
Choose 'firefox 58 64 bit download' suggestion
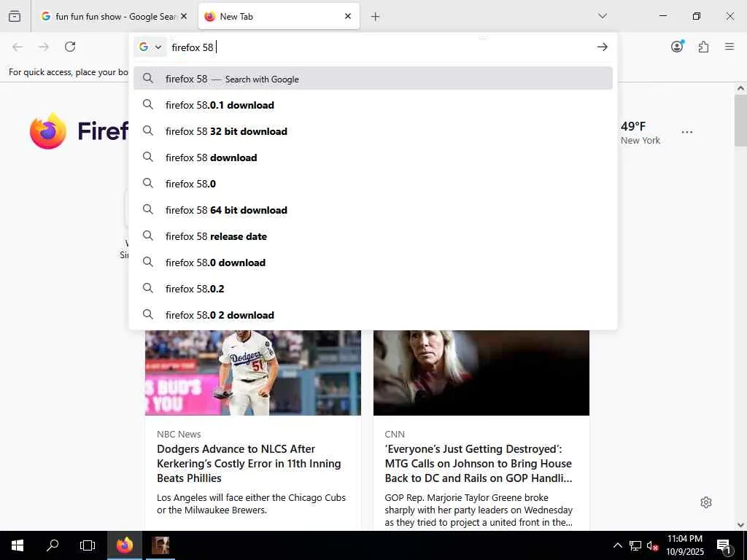pos(373,210)
